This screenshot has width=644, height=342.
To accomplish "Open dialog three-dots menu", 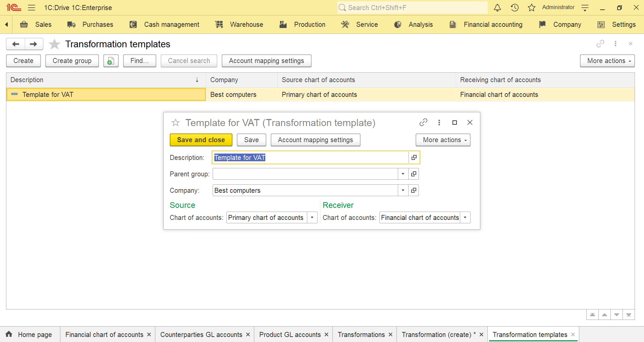I will (x=439, y=122).
